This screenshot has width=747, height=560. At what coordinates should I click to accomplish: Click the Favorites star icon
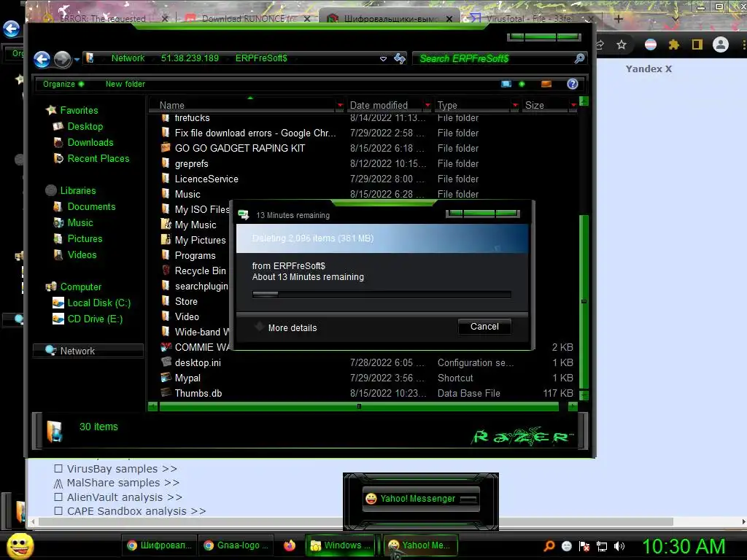(51, 111)
